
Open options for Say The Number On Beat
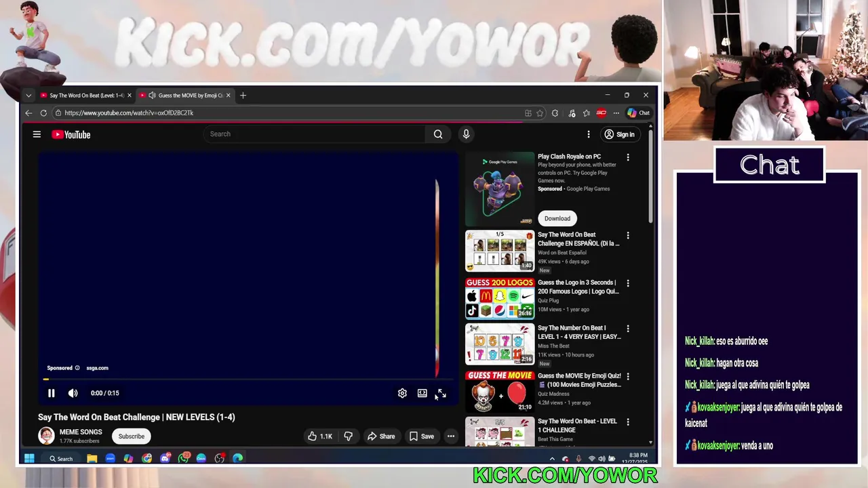click(628, 329)
